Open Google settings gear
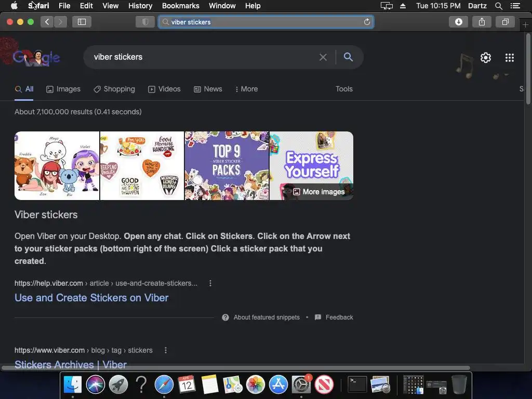532x399 pixels. 486,58
